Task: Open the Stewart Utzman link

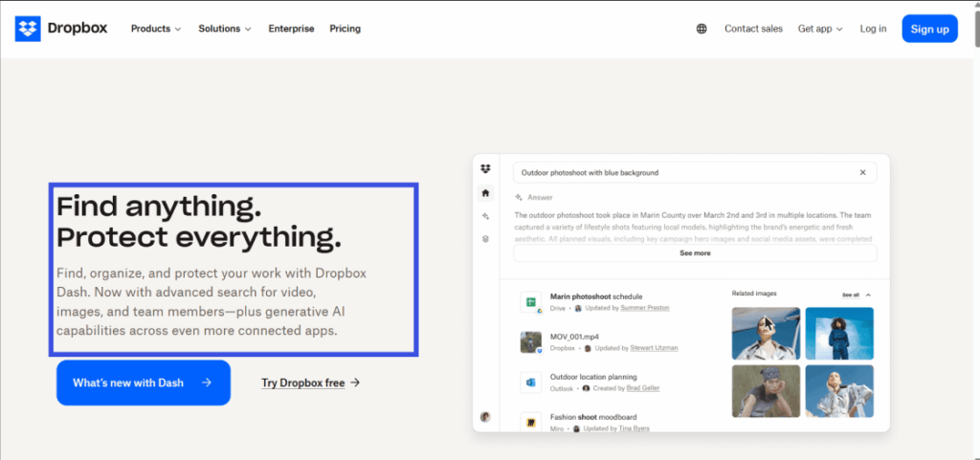Action: 654,348
